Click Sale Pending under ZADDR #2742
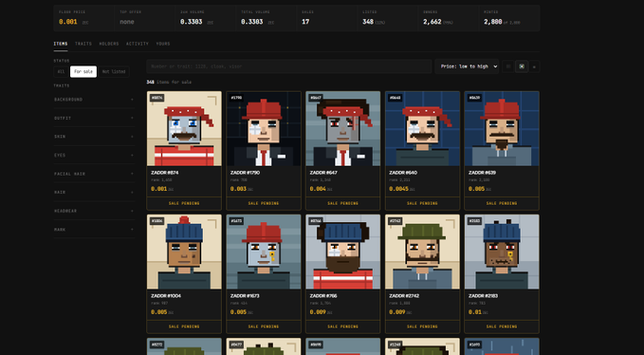The height and width of the screenshot is (355, 644). (422, 327)
